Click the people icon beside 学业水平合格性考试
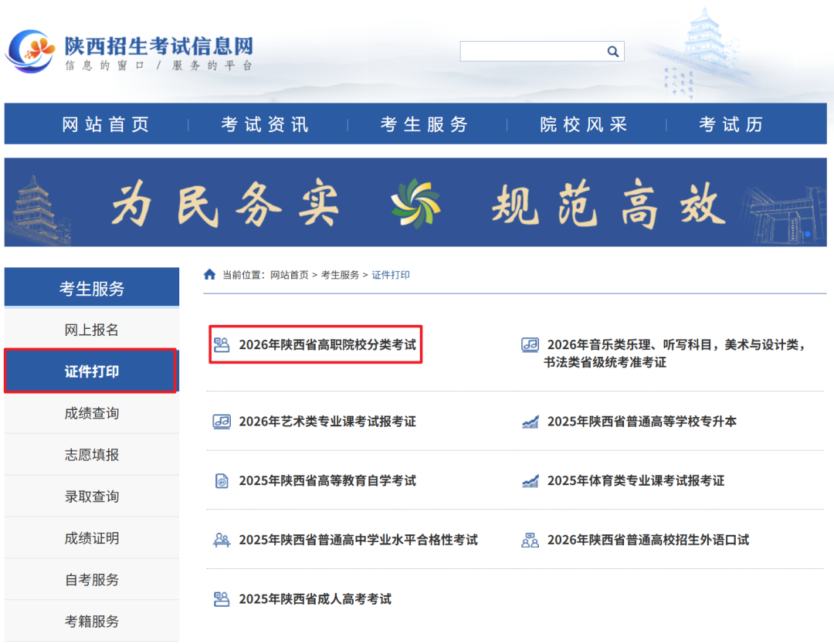This screenshot has width=834, height=644. 222,540
